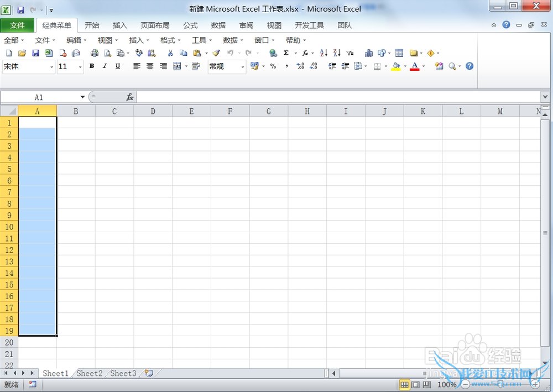Open Print Preview with the magnifier page icon
The image size is (553, 392).
108,53
